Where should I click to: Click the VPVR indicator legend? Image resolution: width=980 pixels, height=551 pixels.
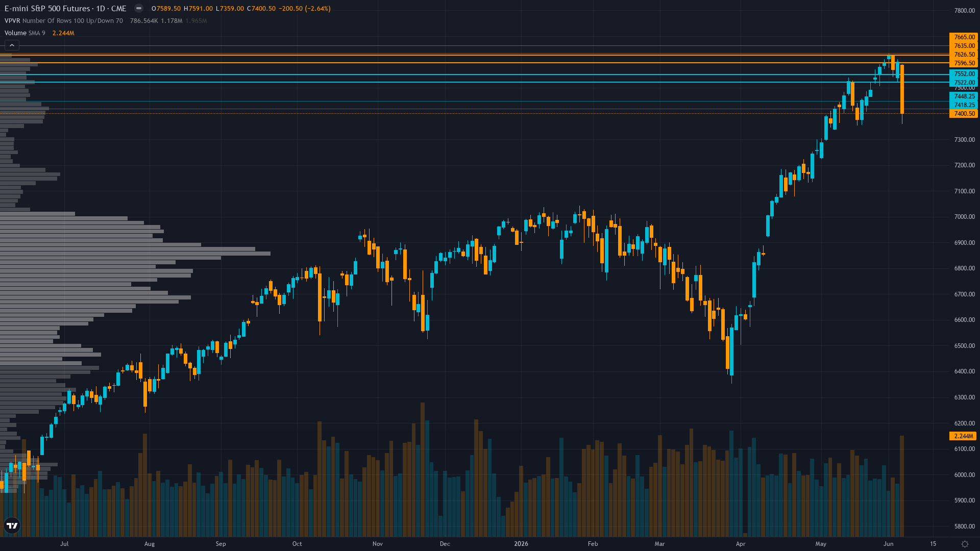click(64, 21)
